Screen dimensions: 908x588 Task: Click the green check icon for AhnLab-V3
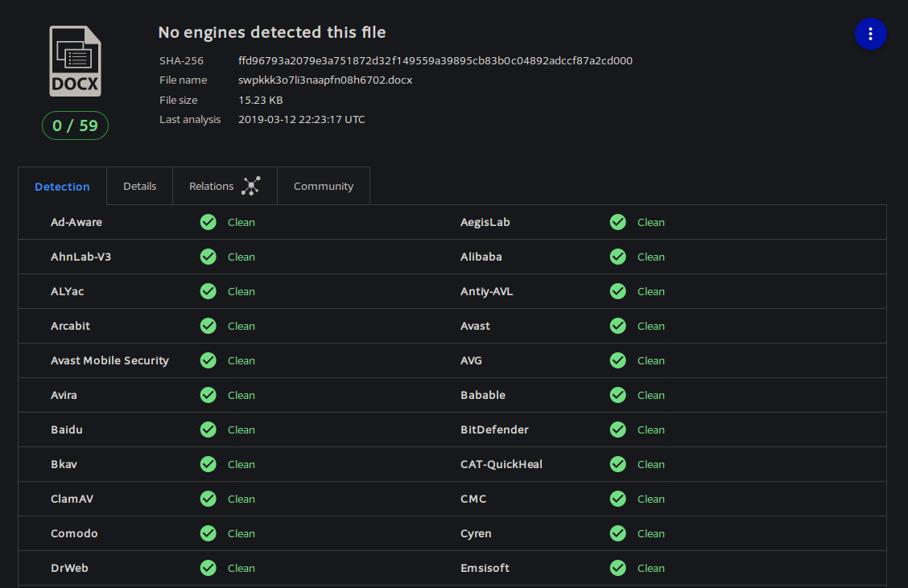point(208,257)
